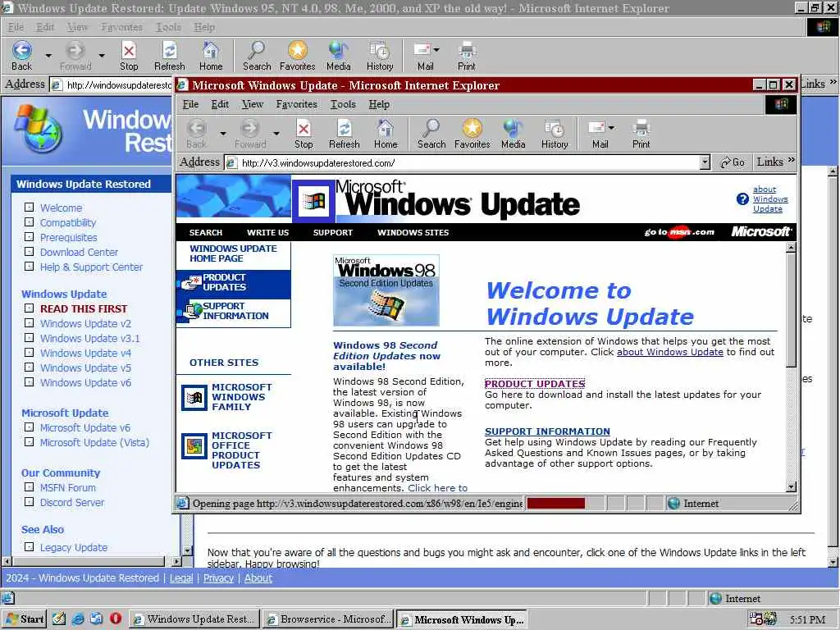Open Download Center sidebar link
The image size is (840, 630).
(x=79, y=253)
